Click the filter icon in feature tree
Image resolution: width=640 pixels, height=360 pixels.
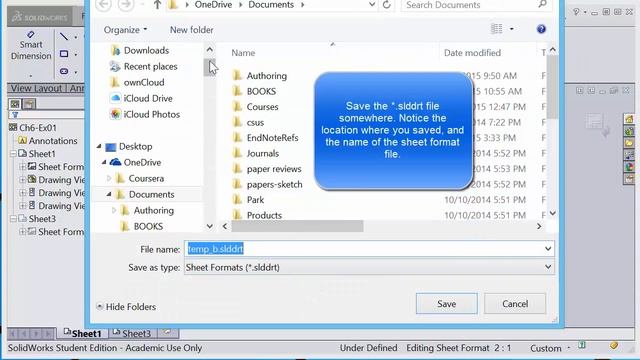(15, 115)
